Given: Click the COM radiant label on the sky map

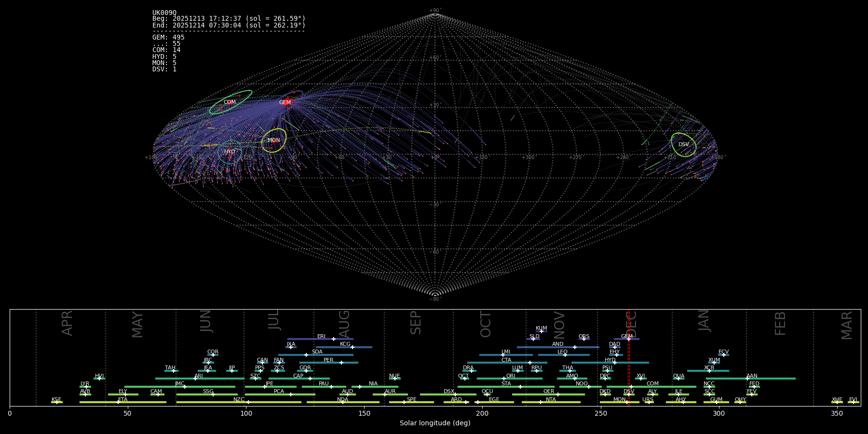Looking at the screenshot, I should click(230, 102).
